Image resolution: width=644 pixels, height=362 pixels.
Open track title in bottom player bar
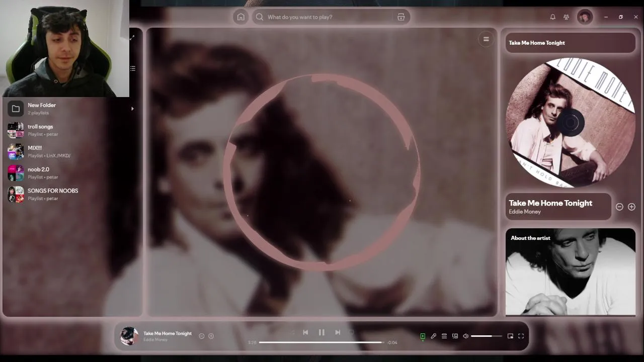click(168, 333)
